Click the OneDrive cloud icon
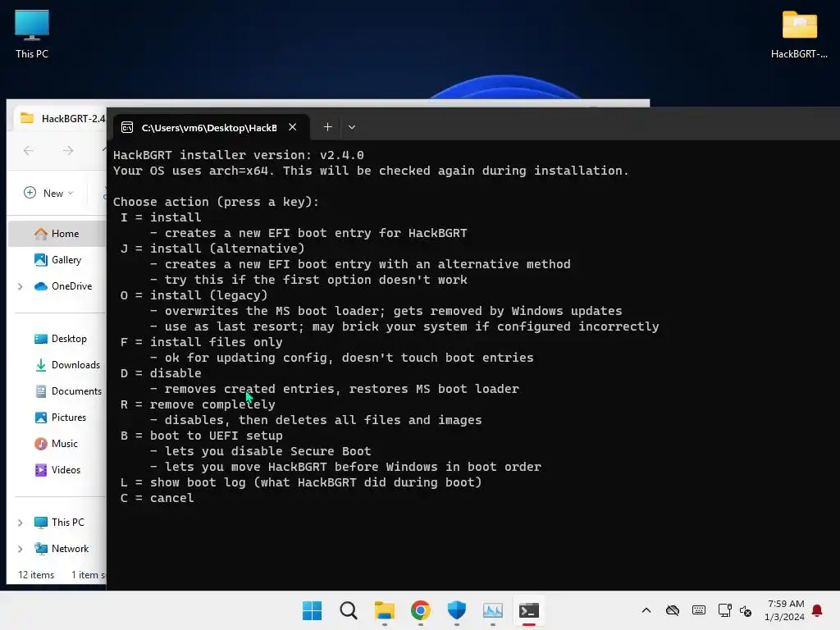This screenshot has width=840, height=630. point(41,286)
